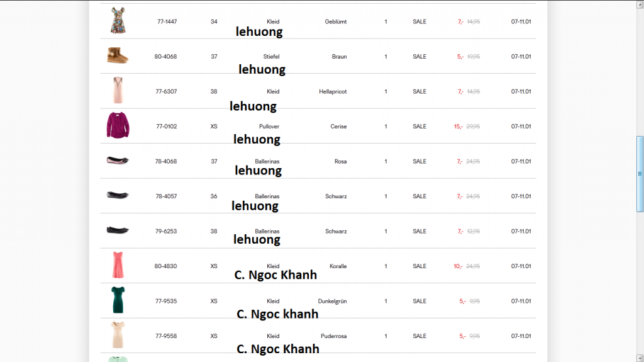Click the scrollbar up arrow
This screenshot has height=362, width=644.
click(x=640, y=4)
